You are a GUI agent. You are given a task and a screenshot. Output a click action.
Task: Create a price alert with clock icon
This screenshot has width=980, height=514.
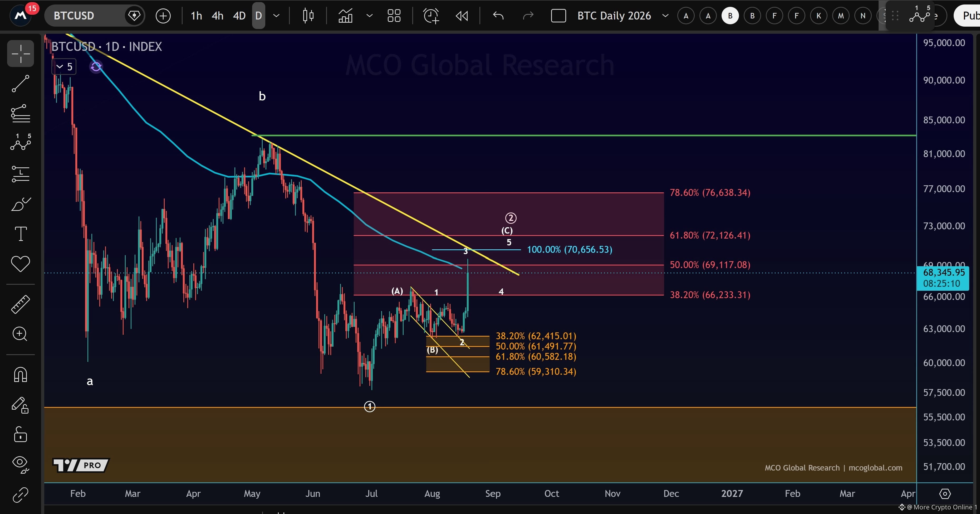[432, 16]
